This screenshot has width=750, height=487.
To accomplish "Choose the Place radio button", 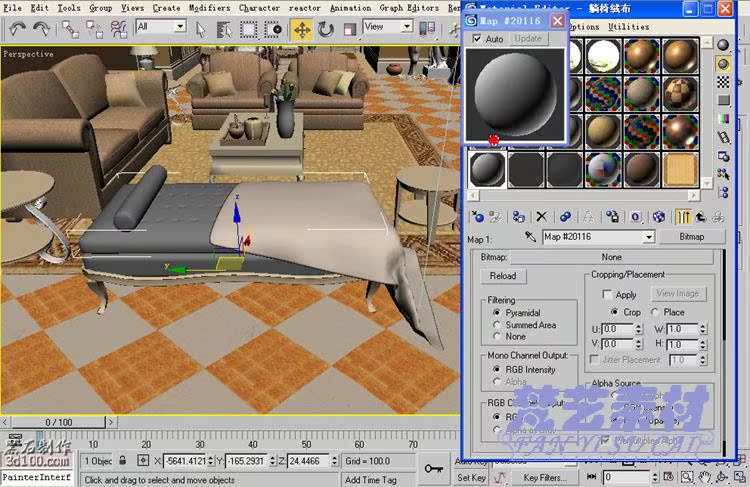I will [x=654, y=312].
